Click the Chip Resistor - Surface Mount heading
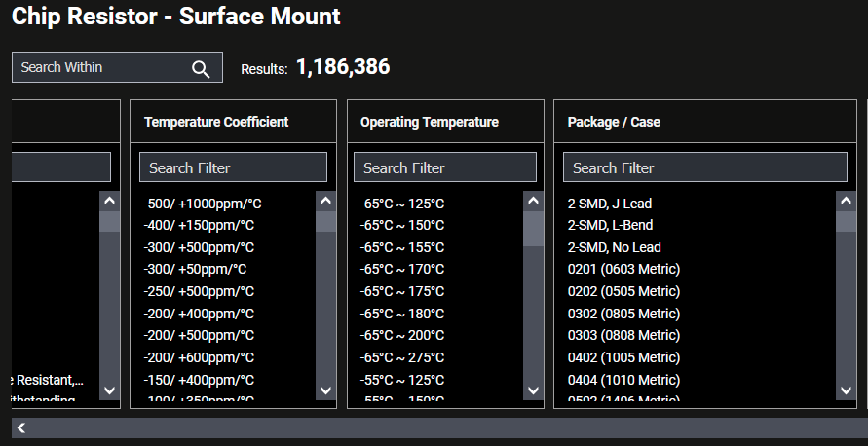This screenshot has height=446, width=868. tap(176, 16)
